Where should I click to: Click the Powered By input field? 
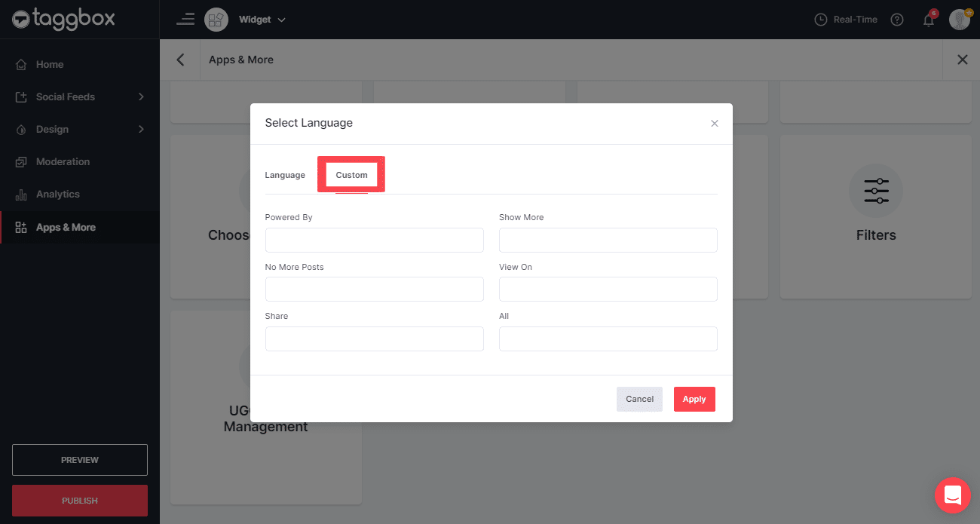click(x=374, y=240)
